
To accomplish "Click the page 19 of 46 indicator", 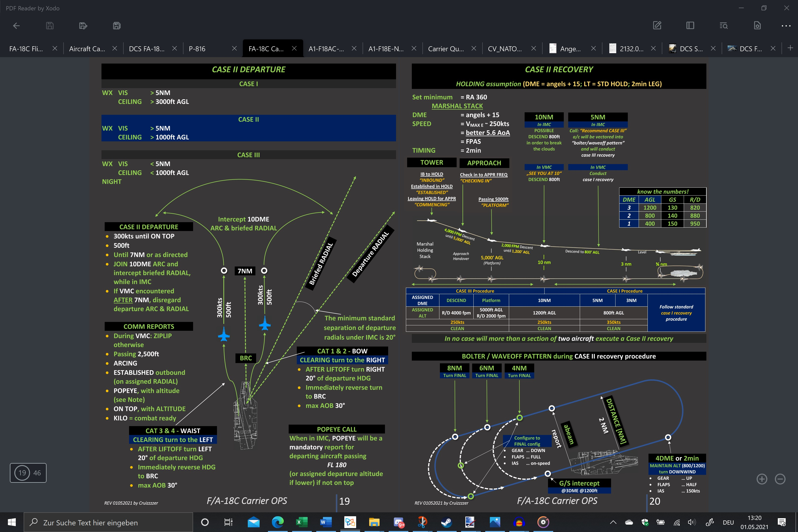I will 28,473.
